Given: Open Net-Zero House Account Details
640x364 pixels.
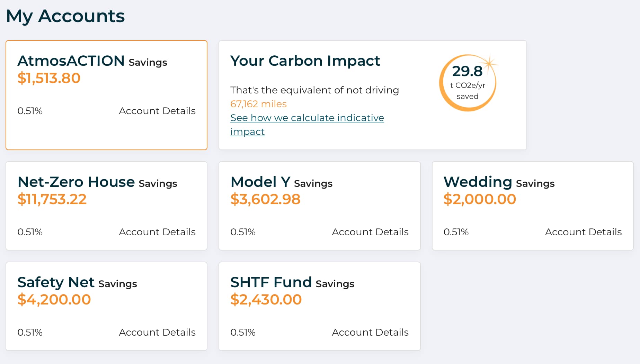Looking at the screenshot, I should [x=157, y=232].
